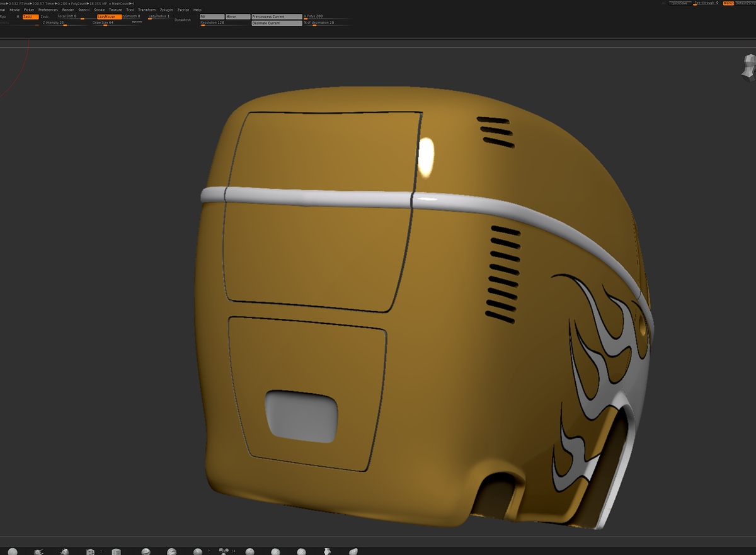Open the Zscript menu
Image resolution: width=756 pixels, height=555 pixels.
coord(183,10)
